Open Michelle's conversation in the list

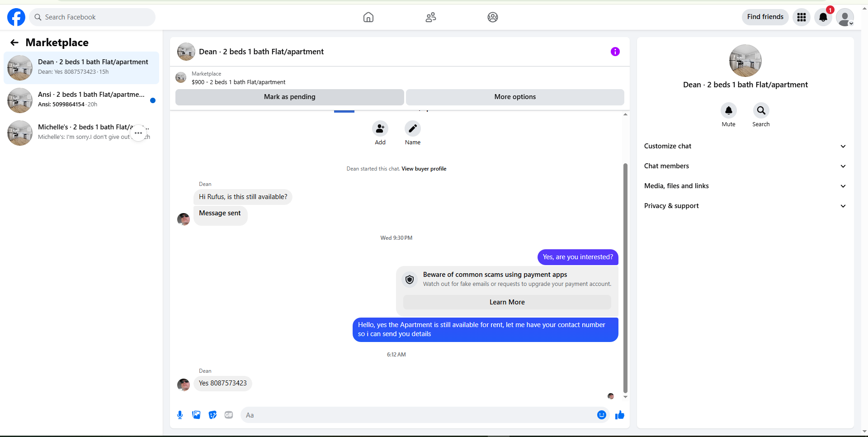tap(81, 133)
